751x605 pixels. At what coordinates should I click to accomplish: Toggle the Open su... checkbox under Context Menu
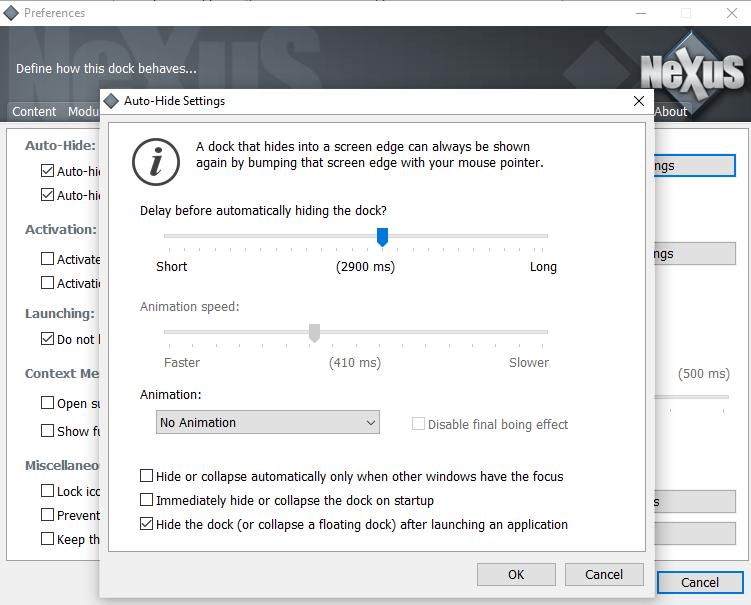coord(47,403)
